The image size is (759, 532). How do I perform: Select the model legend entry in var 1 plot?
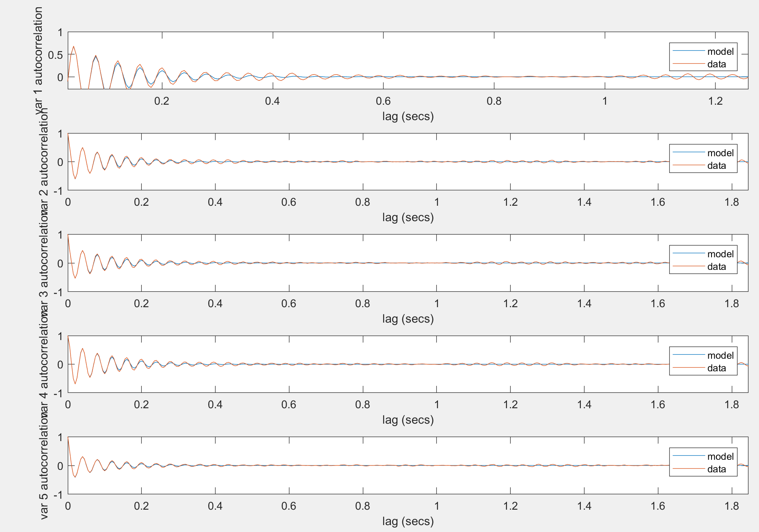(x=720, y=52)
